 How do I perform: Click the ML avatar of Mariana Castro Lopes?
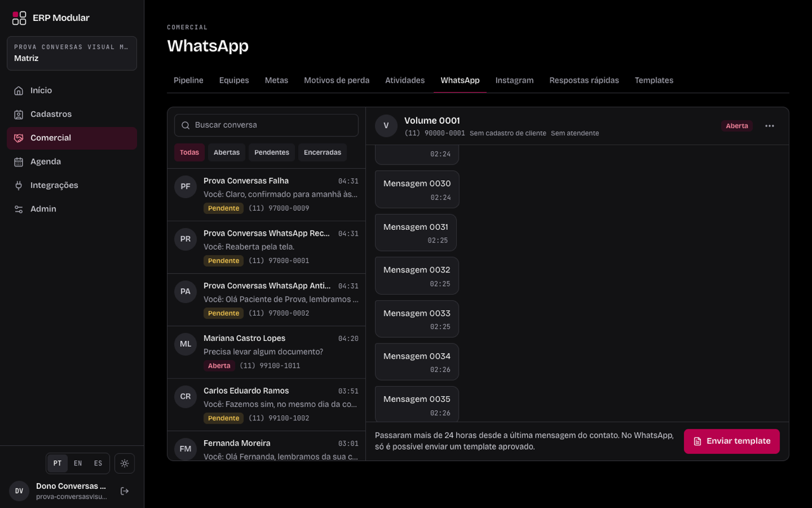tap(185, 344)
